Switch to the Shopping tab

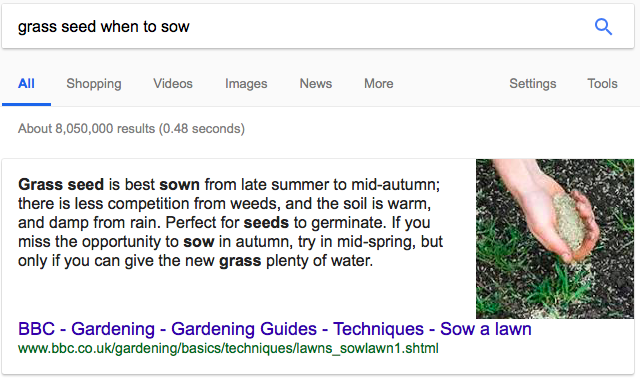(94, 84)
